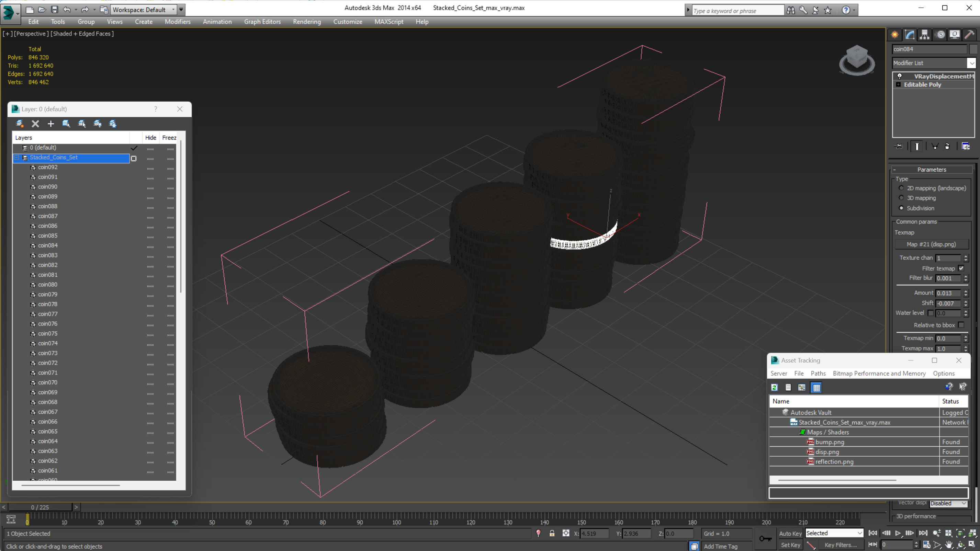The height and width of the screenshot is (551, 980).
Task: Play the animation
Action: (x=898, y=533)
